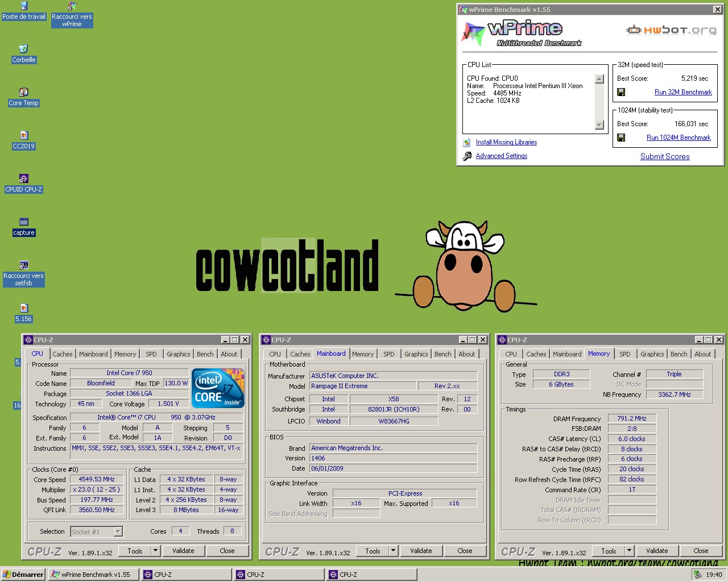728x582 pixels.
Task: Open the Advanced Settings link
Action: (x=502, y=156)
